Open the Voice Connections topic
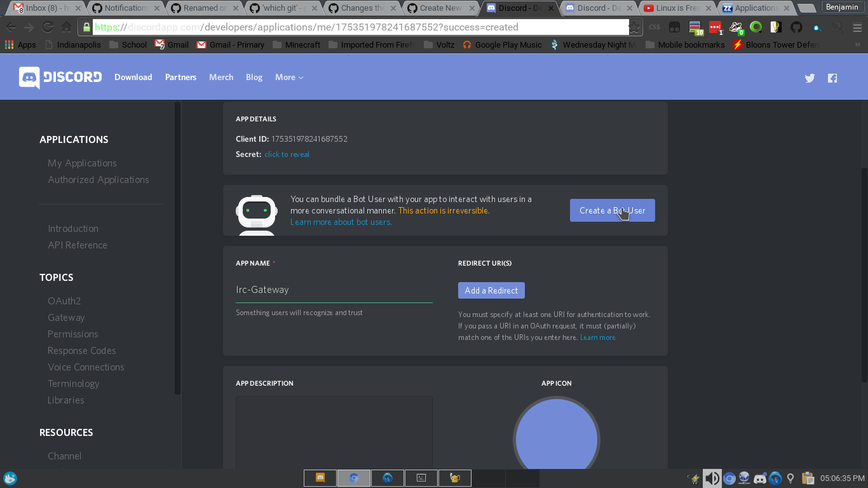The width and height of the screenshot is (868, 488). 86,367
